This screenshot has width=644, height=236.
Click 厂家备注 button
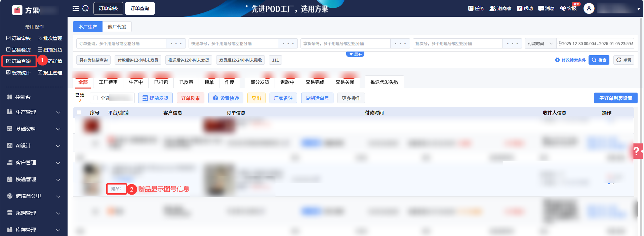[283, 98]
